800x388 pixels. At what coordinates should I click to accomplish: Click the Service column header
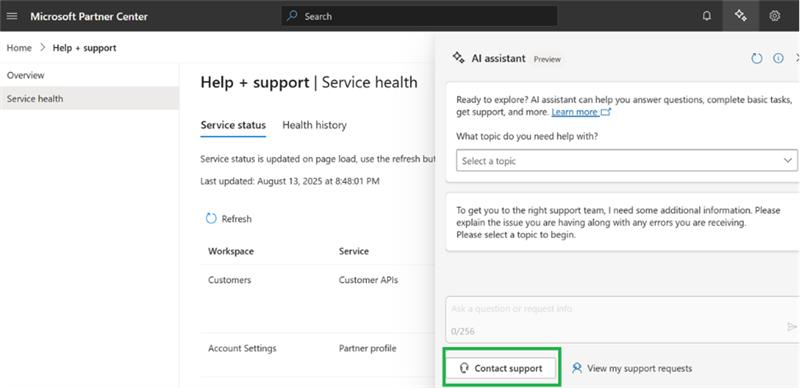coord(354,251)
